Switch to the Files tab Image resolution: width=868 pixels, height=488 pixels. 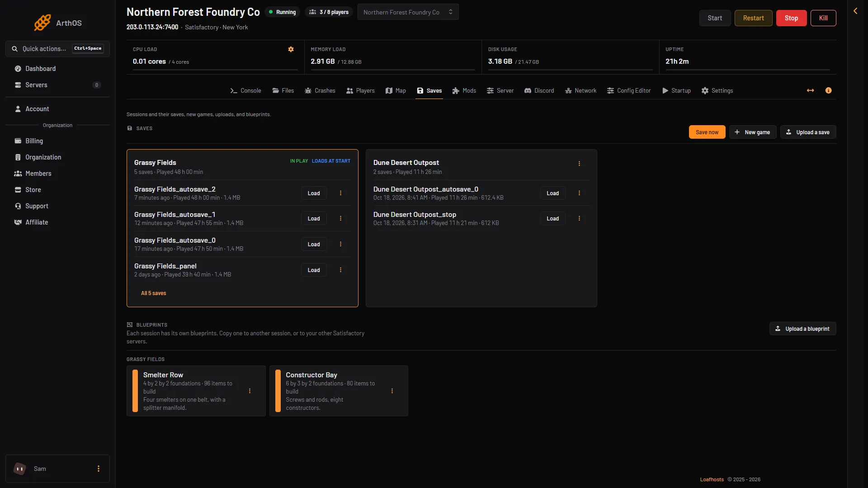(283, 90)
